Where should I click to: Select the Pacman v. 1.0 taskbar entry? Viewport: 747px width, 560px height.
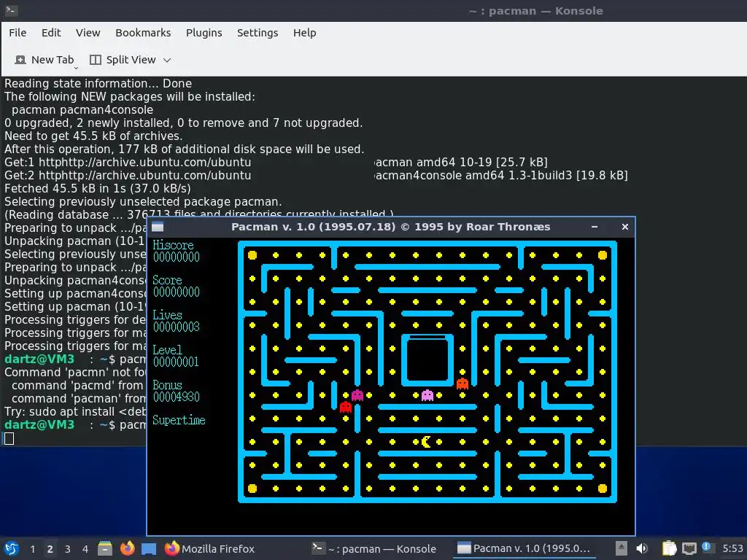pyautogui.click(x=524, y=548)
